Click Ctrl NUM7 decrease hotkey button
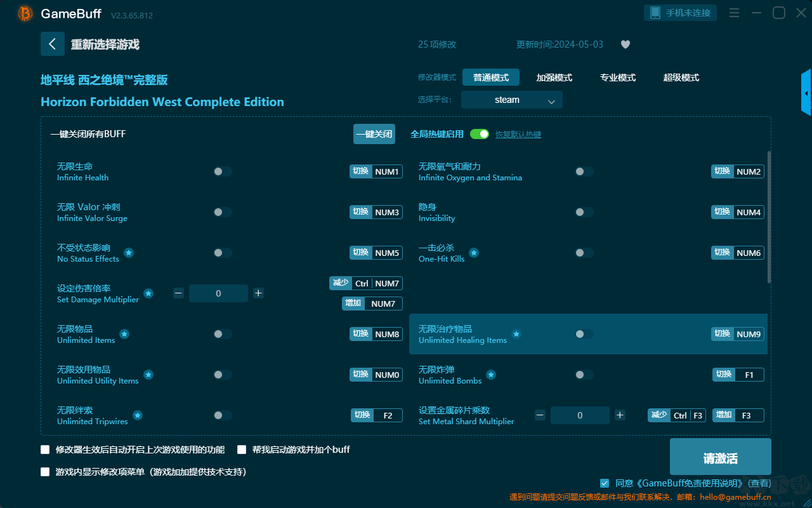Image resolution: width=812 pixels, height=508 pixels. point(366,283)
